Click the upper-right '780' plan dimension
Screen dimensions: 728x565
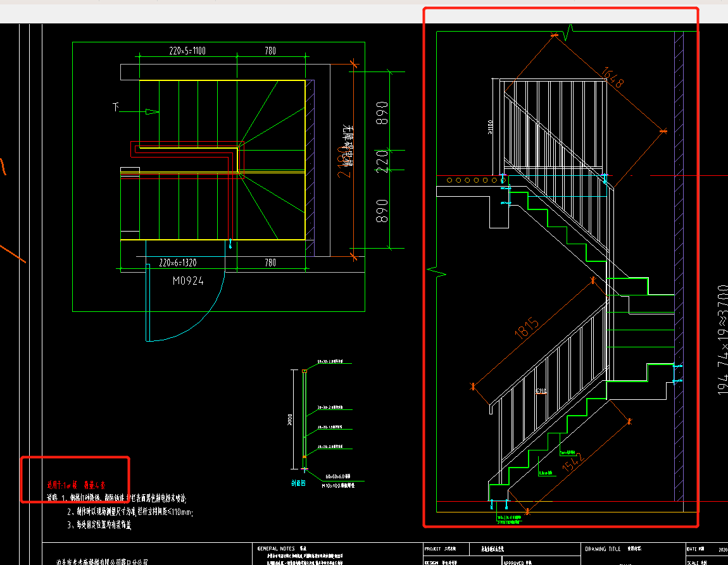[x=270, y=51]
